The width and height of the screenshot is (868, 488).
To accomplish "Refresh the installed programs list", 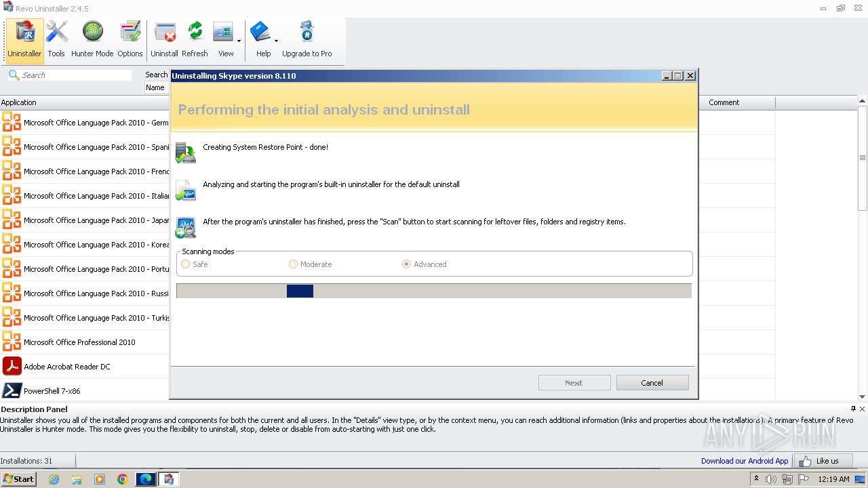I will [x=195, y=40].
